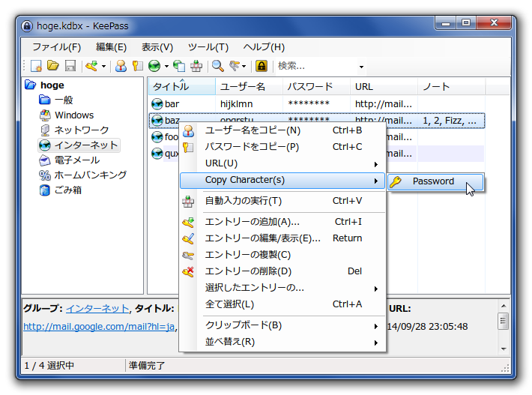Open the ヘルプ(H) menu
The width and height of the screenshot is (532, 395).
click(x=264, y=47)
